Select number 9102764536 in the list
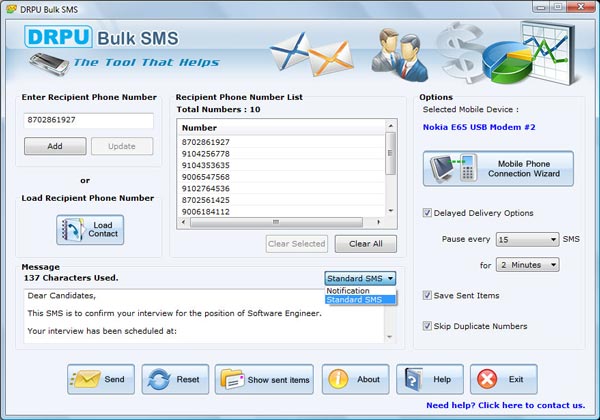600x420 pixels. coord(282,189)
